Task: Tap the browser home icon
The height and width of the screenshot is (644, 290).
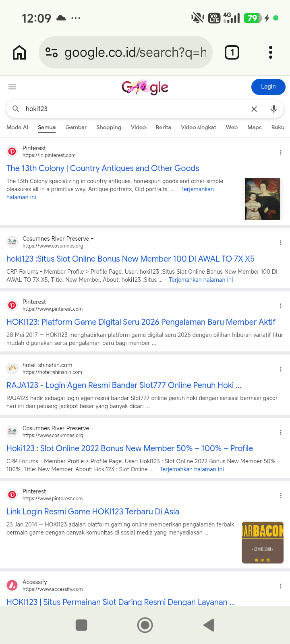Action: (x=19, y=52)
